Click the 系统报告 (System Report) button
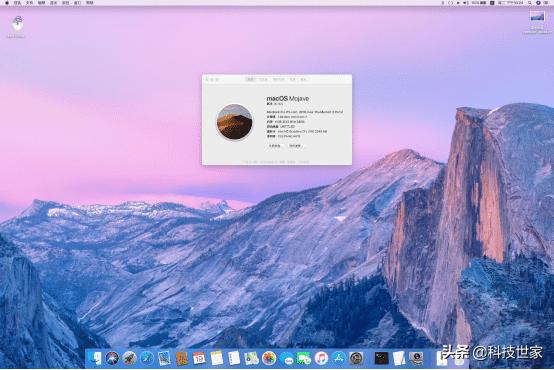The image size is (554, 370). click(275, 146)
